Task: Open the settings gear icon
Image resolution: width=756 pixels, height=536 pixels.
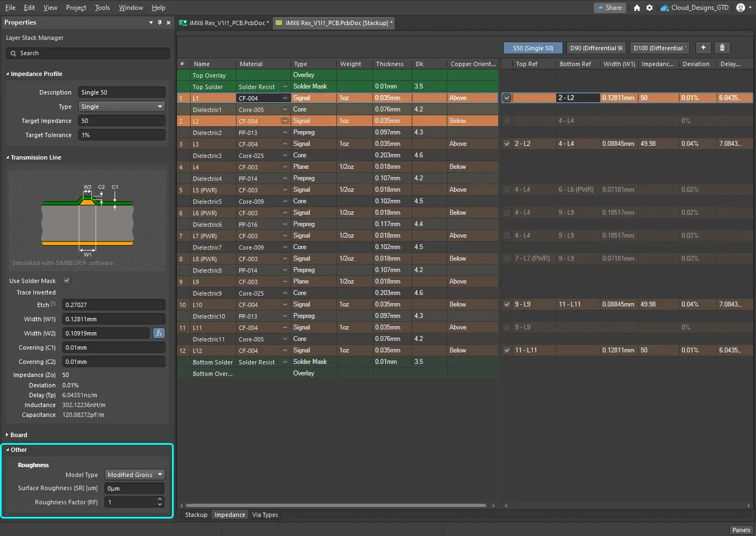Action: pos(649,8)
